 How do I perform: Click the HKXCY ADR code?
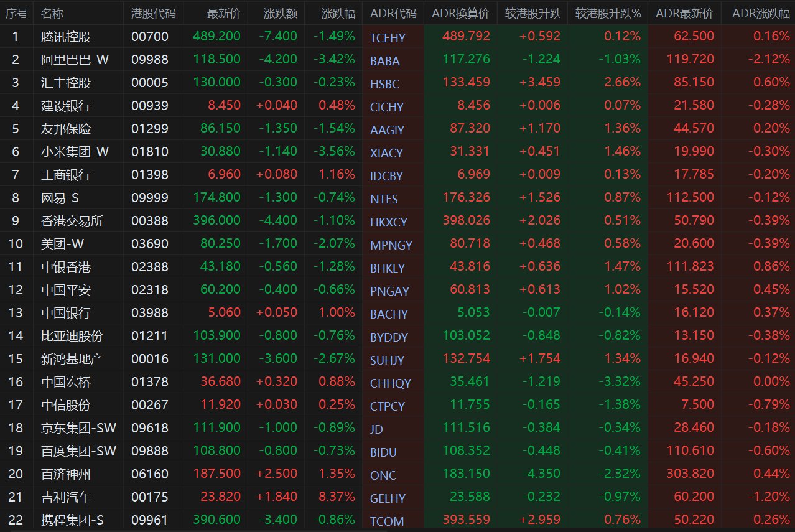tap(389, 222)
